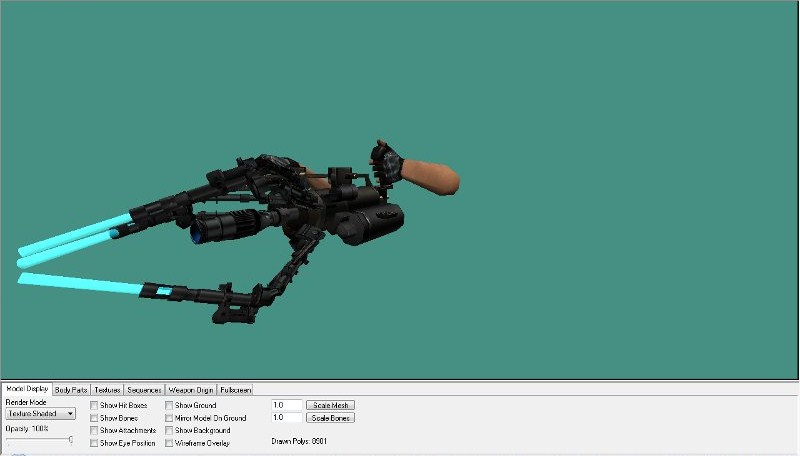Click the Opacity slider handle
Screen dimensions: 800x456
[70, 439]
